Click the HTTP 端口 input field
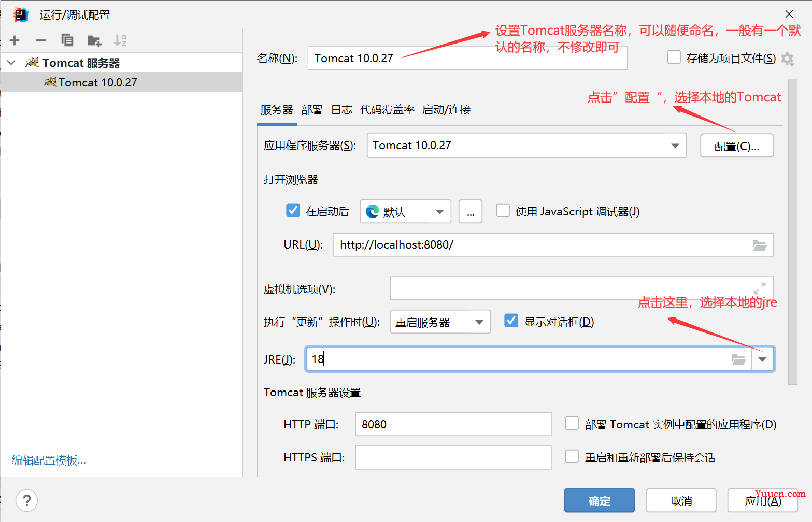The height and width of the screenshot is (522, 812). [453, 424]
